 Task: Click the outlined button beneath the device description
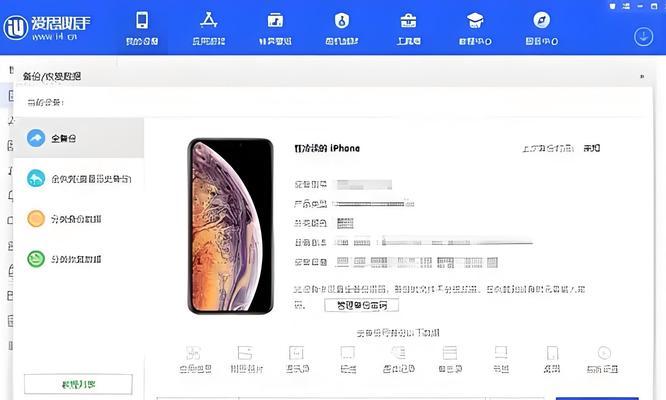tap(361, 305)
